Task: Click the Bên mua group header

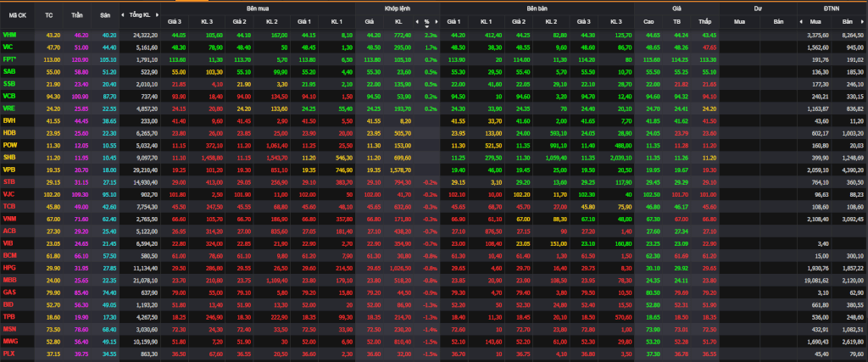Action: pos(258,8)
